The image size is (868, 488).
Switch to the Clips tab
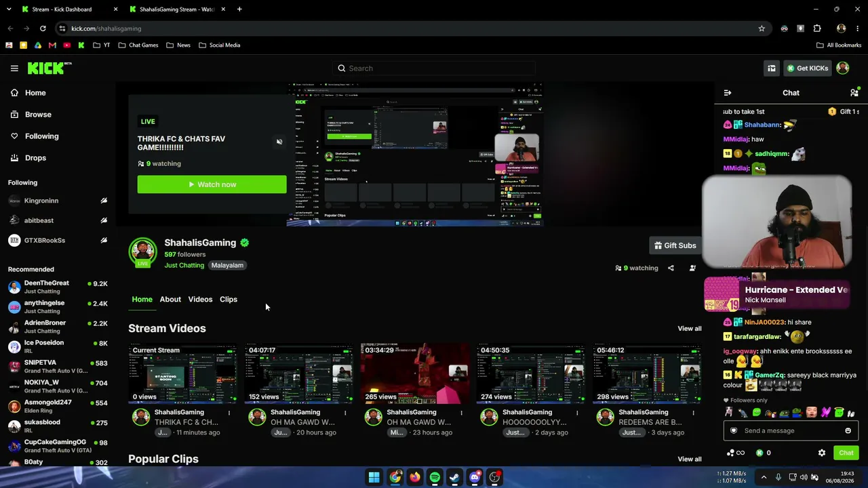229,299
